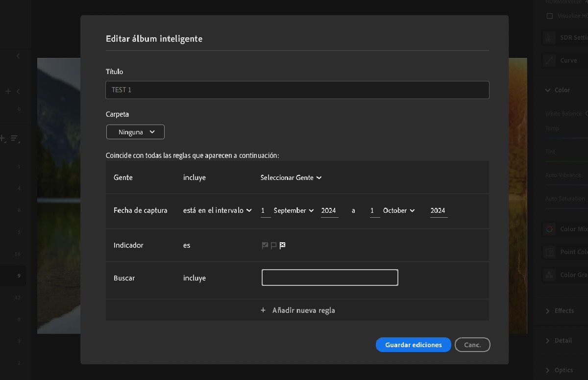Open the Carpeta dropdown showing Ninguna
Screen dimensions: 588x380
coord(135,131)
